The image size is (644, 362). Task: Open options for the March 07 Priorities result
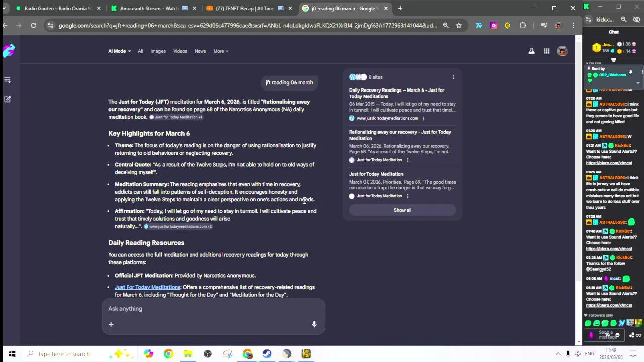pyautogui.click(x=407, y=196)
